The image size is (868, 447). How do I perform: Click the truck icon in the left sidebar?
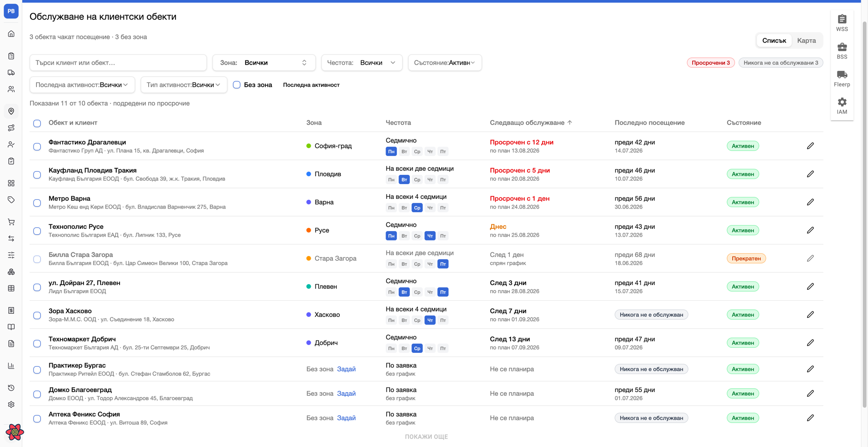click(x=11, y=72)
